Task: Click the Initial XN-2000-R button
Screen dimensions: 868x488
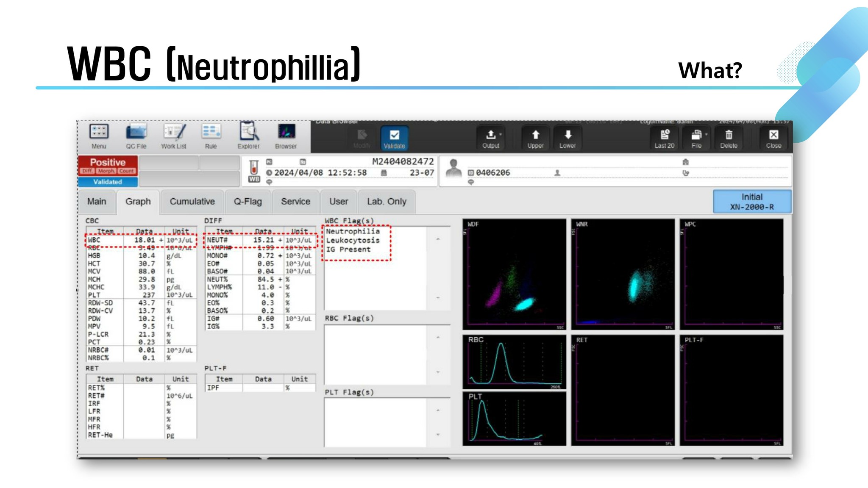Action: click(751, 202)
